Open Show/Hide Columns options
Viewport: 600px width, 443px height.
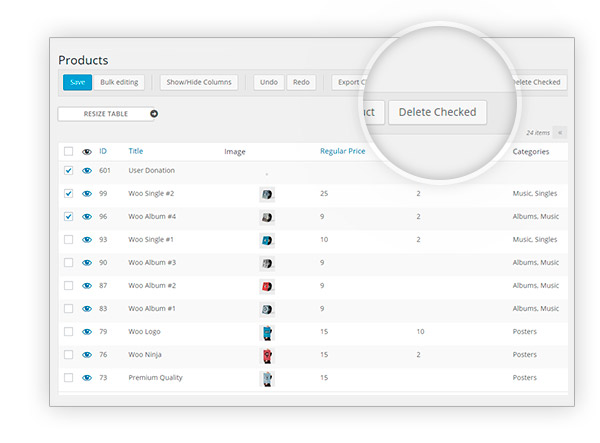pyautogui.click(x=199, y=82)
